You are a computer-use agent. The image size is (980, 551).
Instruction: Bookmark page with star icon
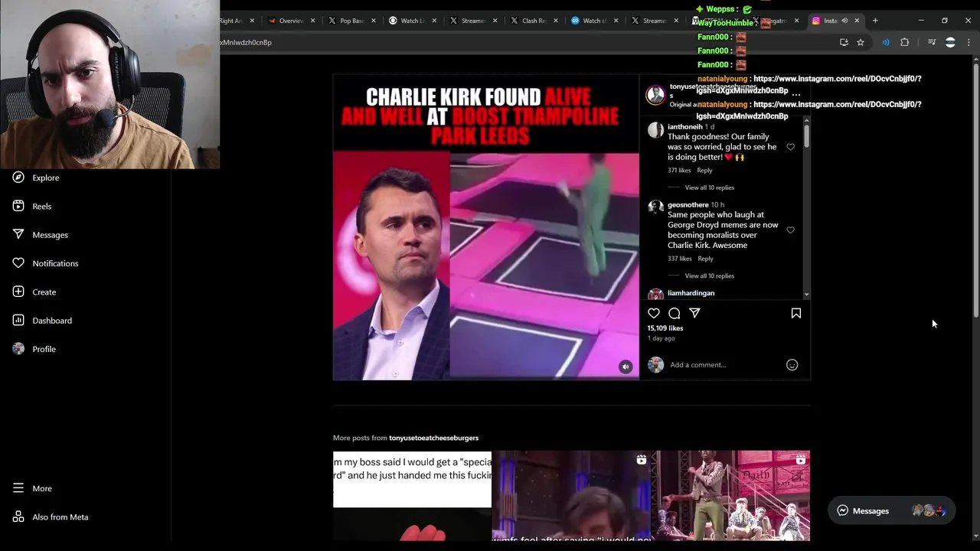click(861, 42)
